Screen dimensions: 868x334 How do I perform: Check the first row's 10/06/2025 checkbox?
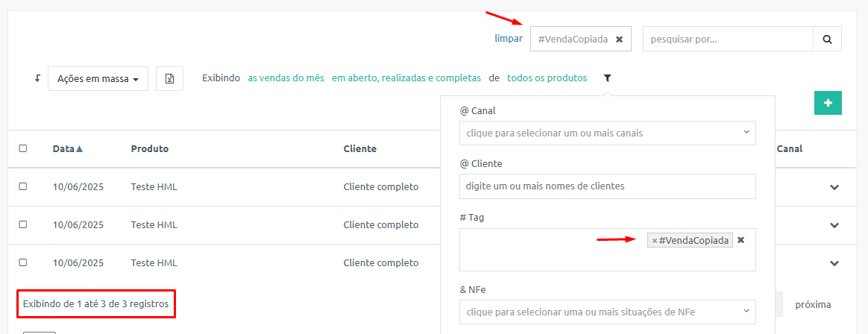click(x=22, y=186)
